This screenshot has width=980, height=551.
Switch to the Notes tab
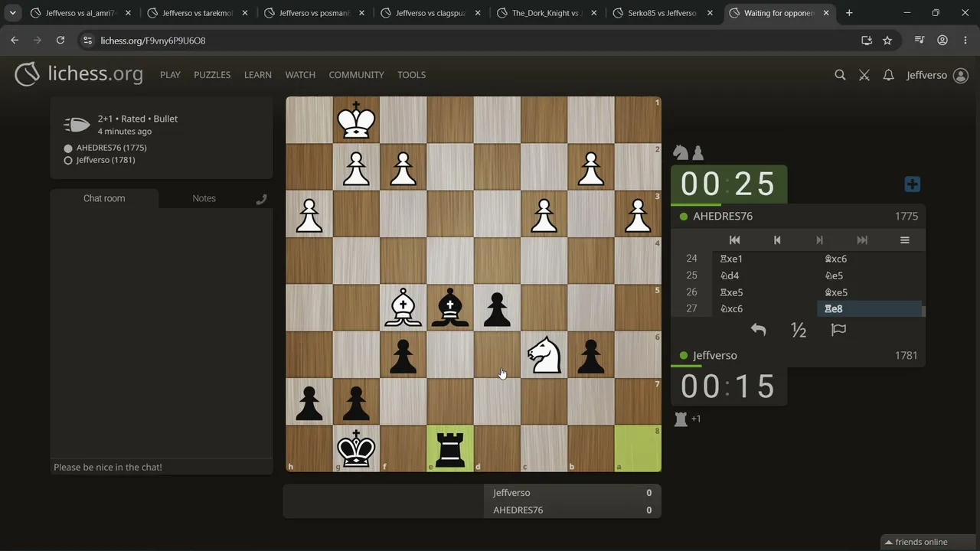(204, 198)
